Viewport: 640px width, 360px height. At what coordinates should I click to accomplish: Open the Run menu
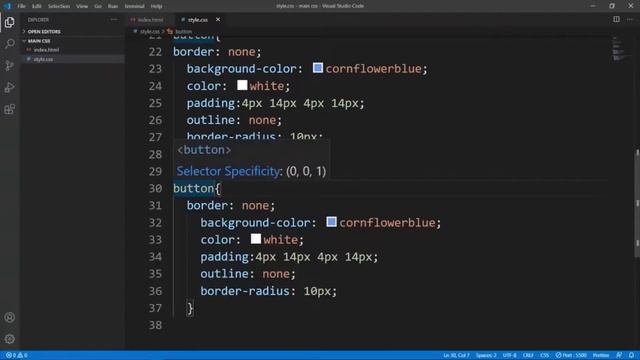113,6
